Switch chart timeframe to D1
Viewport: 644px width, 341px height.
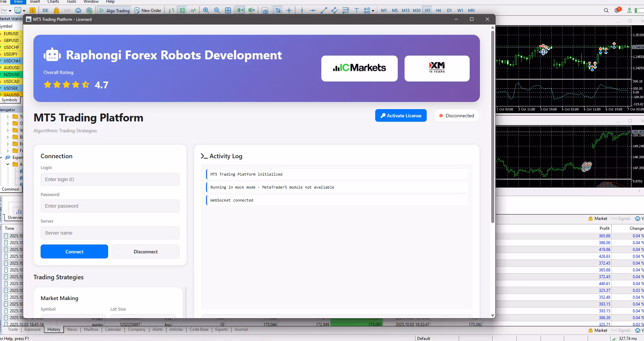(449, 11)
